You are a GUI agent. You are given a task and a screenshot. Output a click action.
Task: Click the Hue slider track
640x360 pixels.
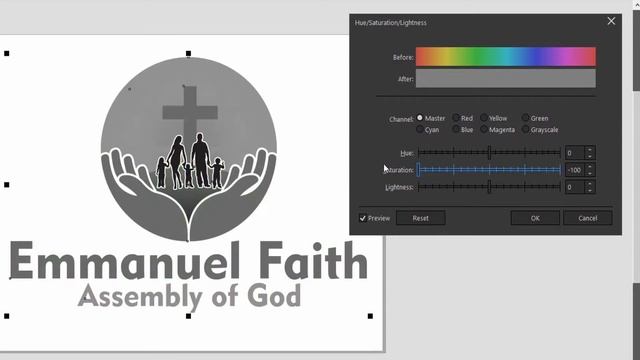coord(489,153)
